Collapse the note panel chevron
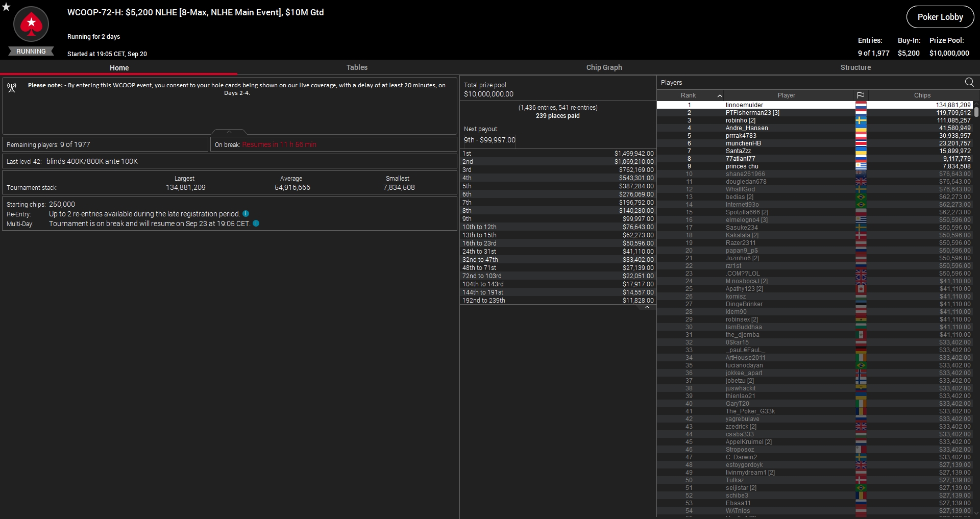980x519 pixels. pyautogui.click(x=229, y=132)
